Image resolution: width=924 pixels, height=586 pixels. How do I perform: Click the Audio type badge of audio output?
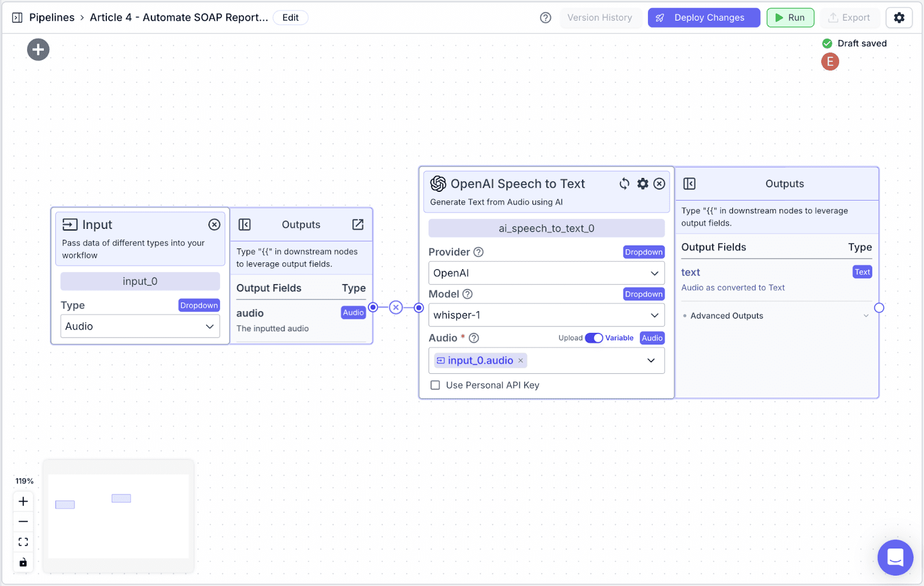[x=353, y=313]
